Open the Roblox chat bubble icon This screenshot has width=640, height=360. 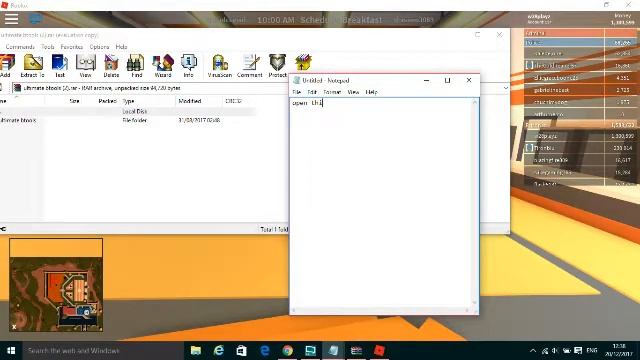point(35,19)
